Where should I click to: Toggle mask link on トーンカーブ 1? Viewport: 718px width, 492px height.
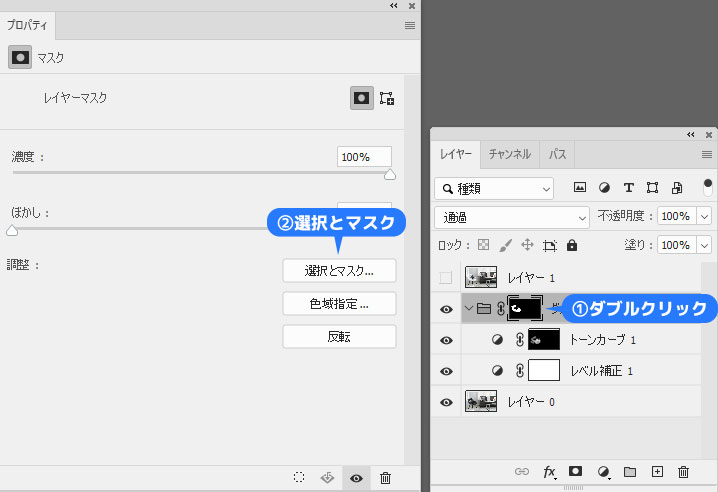tap(519, 339)
